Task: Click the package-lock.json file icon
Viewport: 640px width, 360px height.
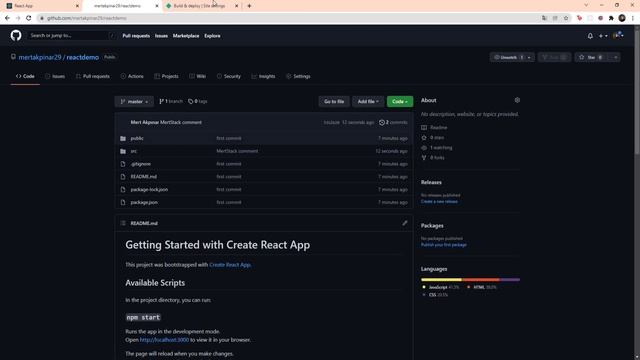Action: (x=123, y=189)
